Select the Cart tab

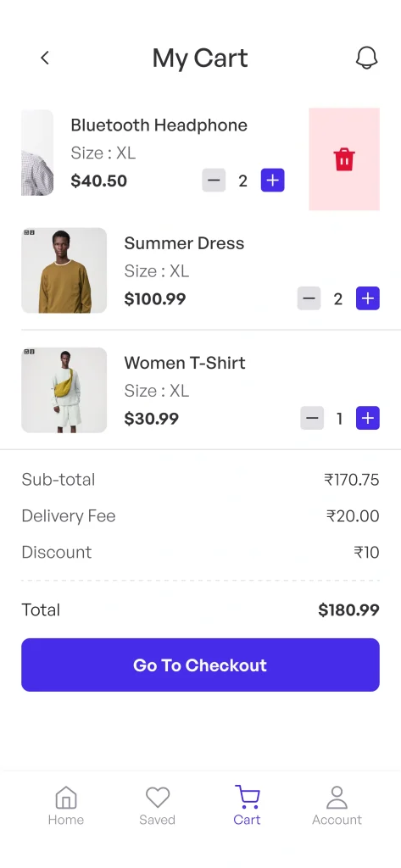(247, 806)
